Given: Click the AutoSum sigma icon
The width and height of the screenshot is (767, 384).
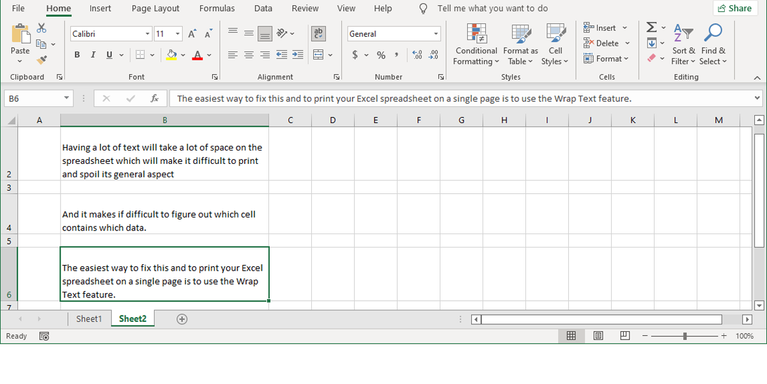Looking at the screenshot, I should pos(651,27).
